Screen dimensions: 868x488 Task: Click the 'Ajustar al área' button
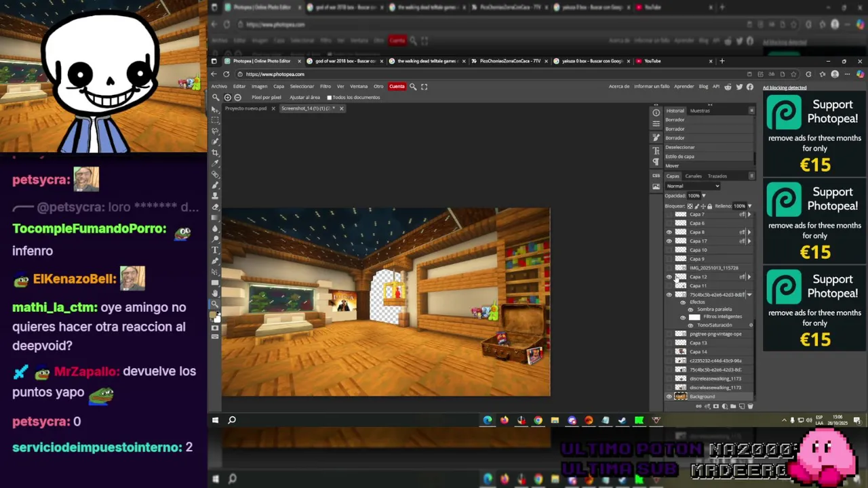coord(305,97)
